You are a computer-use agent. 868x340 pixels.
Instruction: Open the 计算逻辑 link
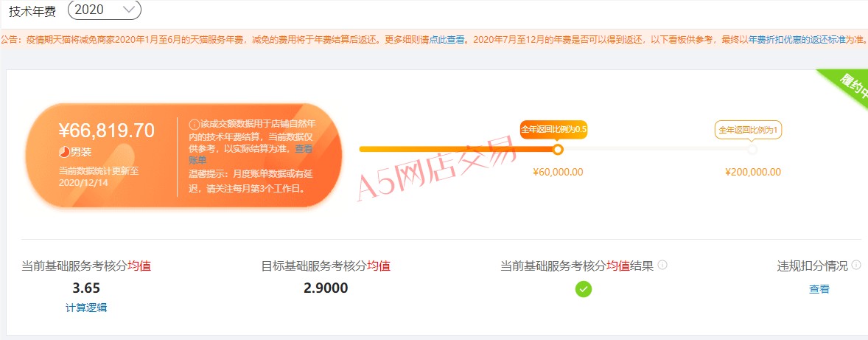coord(86,308)
